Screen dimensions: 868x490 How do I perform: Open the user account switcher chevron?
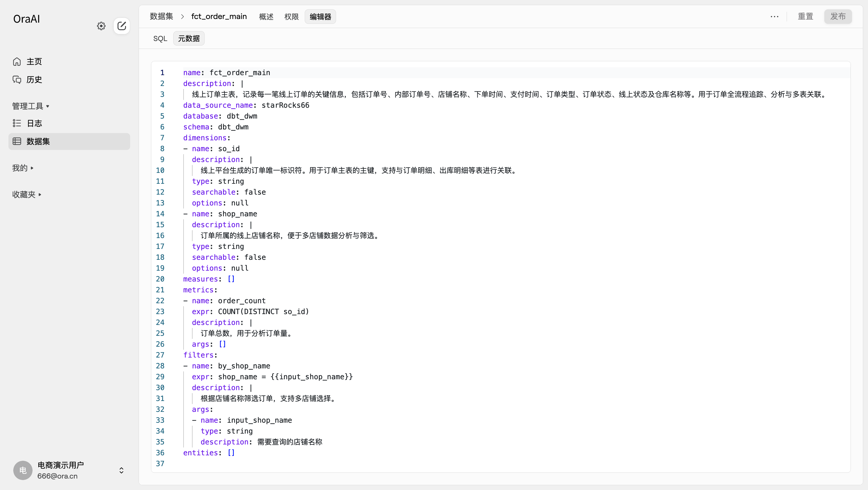121,470
